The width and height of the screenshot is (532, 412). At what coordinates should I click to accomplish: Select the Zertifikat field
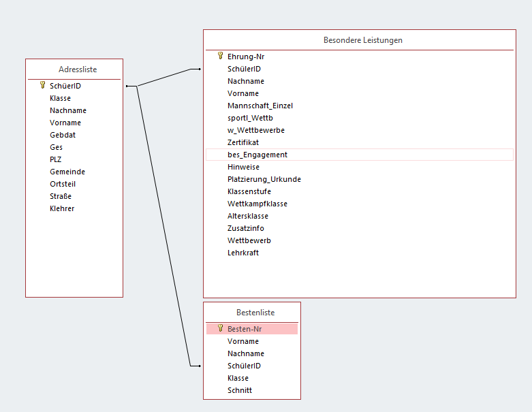tap(243, 142)
